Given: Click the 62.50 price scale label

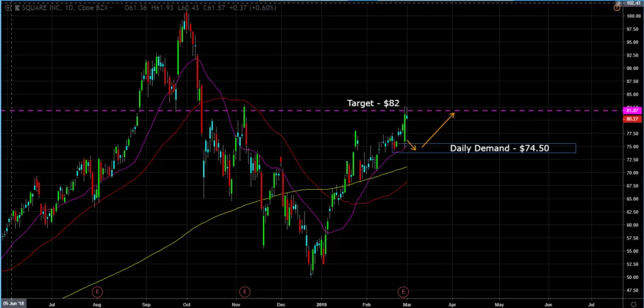Looking at the screenshot, I should (x=633, y=212).
